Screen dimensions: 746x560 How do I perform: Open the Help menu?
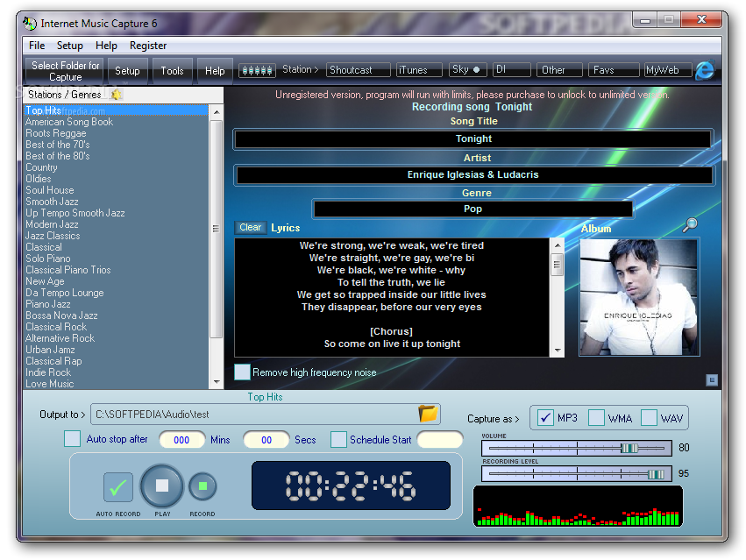click(x=106, y=46)
